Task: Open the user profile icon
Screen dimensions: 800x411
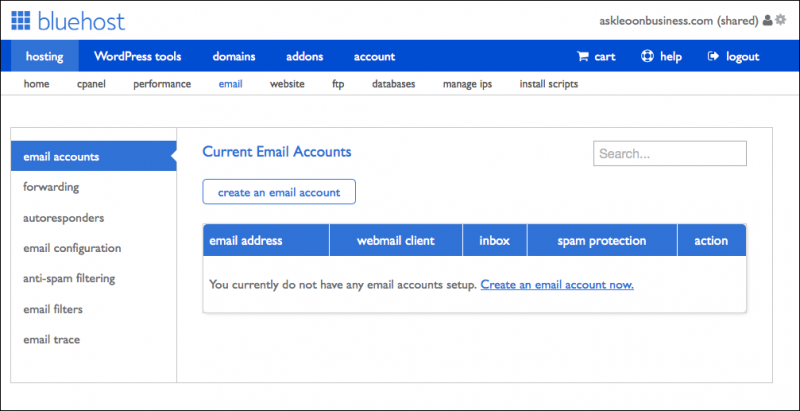Action: pos(767,20)
